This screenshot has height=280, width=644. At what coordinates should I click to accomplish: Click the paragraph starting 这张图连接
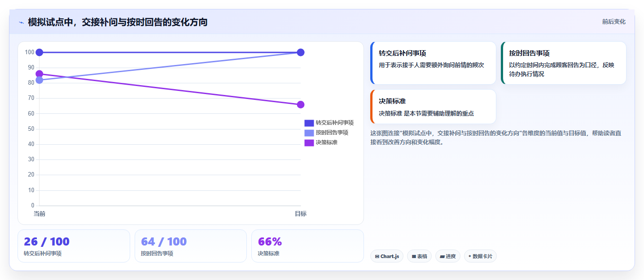click(x=495, y=138)
